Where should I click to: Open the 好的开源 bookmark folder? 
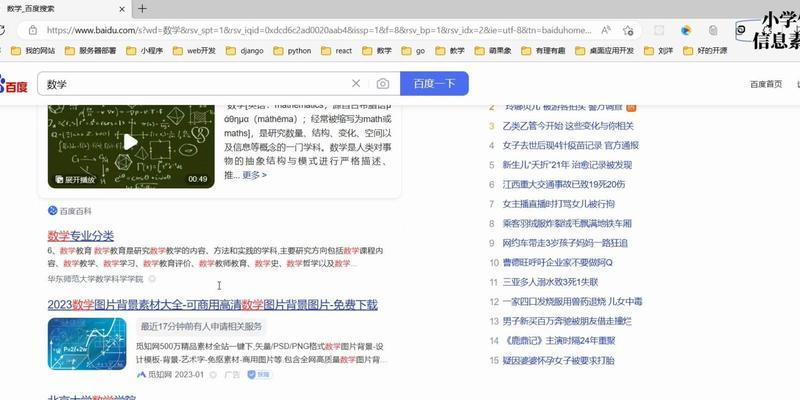pyautogui.click(x=705, y=51)
